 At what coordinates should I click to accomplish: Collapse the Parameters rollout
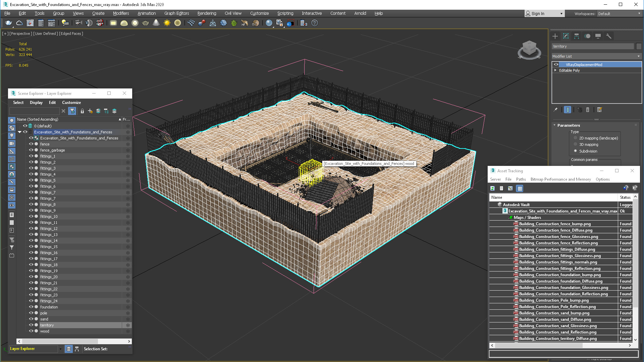(x=554, y=125)
